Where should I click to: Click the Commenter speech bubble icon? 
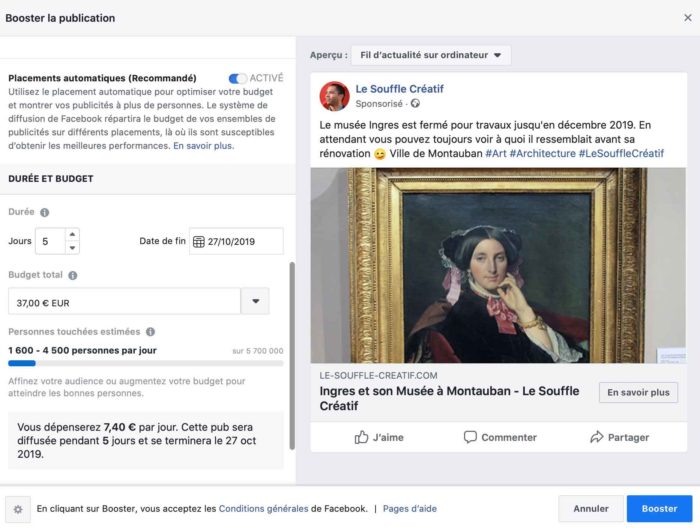click(470, 437)
